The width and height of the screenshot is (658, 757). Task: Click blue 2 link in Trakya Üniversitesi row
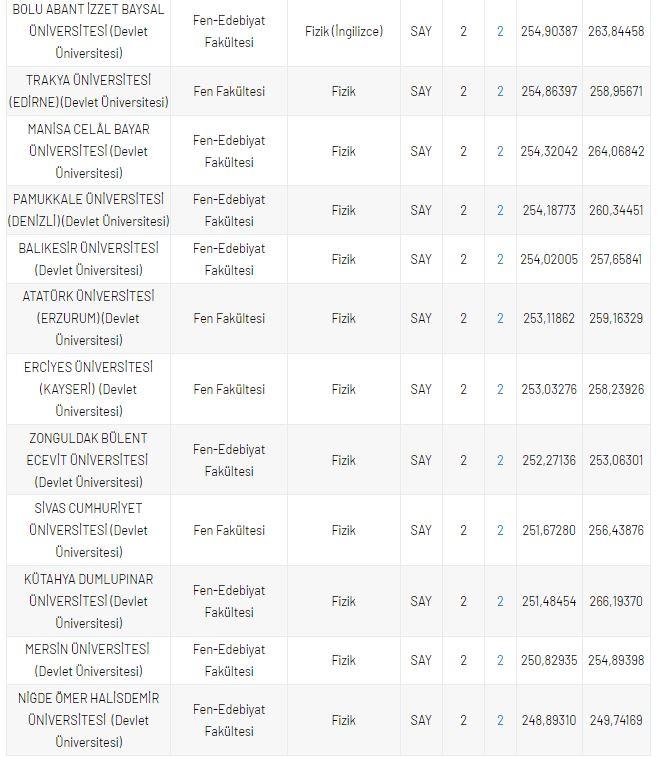point(500,91)
